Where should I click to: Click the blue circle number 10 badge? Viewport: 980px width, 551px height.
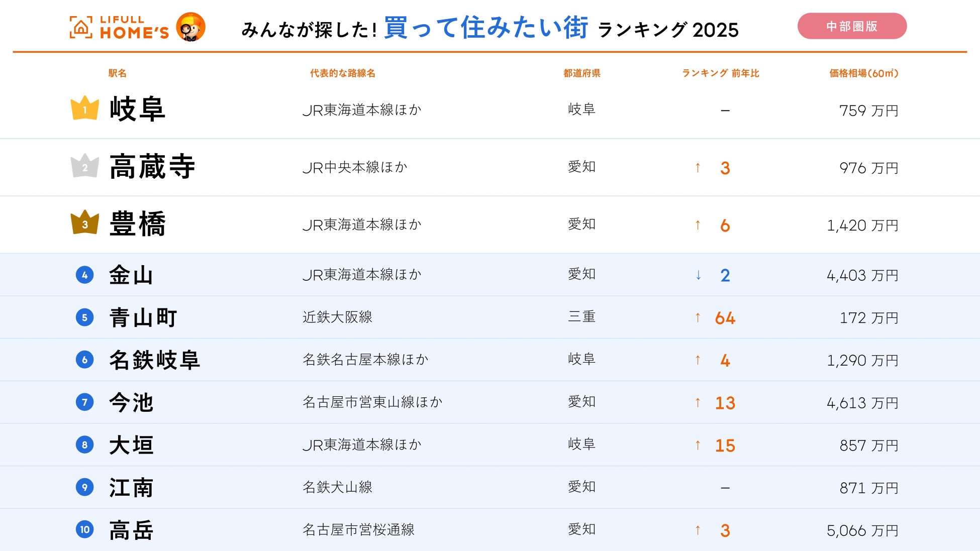[84, 529]
